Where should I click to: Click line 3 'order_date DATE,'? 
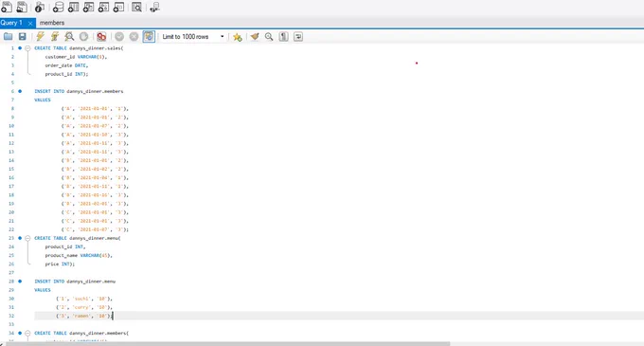coord(66,65)
